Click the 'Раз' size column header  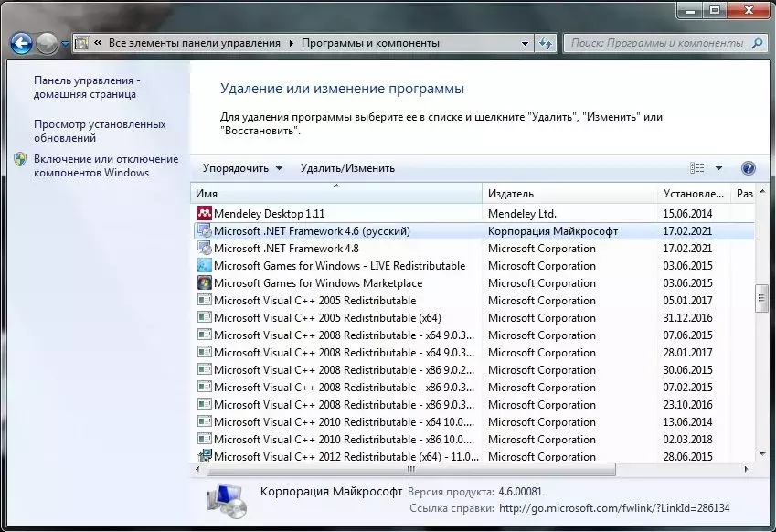[744, 194]
